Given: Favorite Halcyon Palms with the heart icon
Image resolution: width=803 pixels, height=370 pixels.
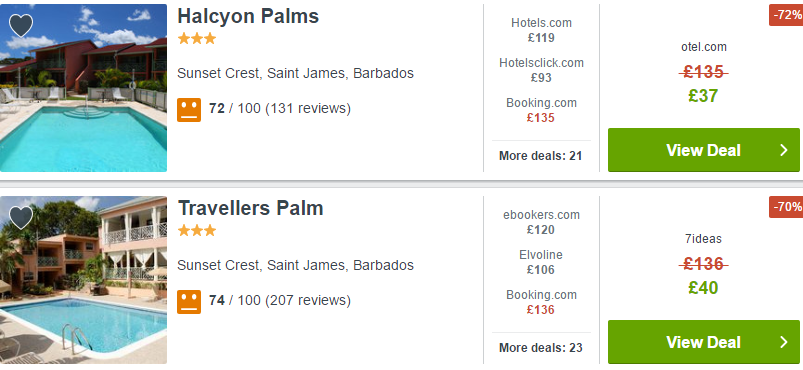Looking at the screenshot, I should (x=21, y=25).
